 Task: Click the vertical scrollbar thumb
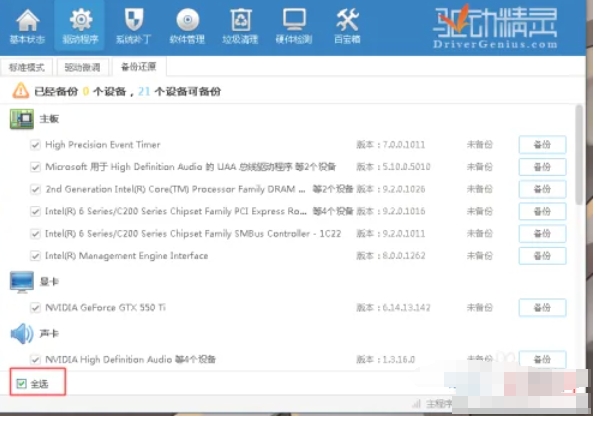(x=579, y=156)
